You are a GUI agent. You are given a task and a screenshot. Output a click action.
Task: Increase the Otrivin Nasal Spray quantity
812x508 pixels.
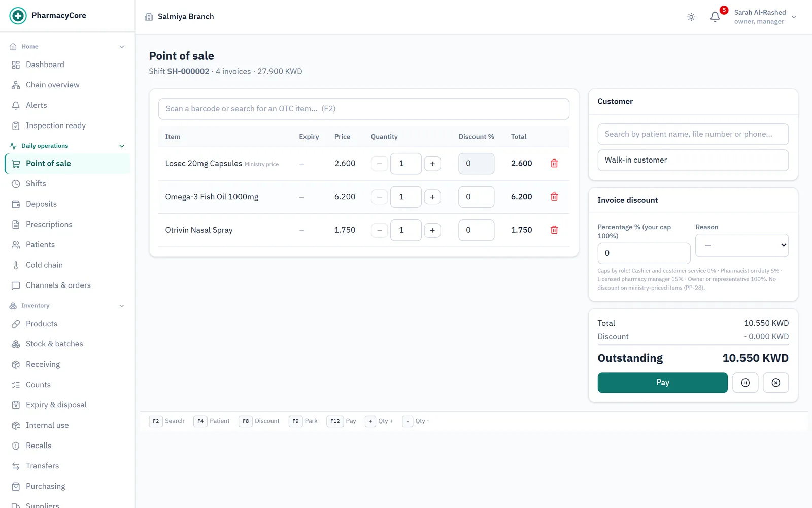tap(432, 230)
